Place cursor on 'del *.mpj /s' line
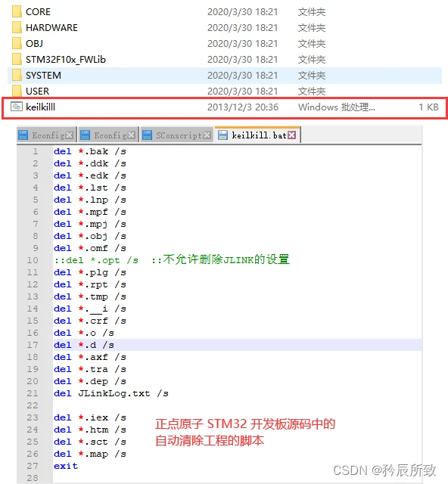448x484 pixels. [x=90, y=224]
